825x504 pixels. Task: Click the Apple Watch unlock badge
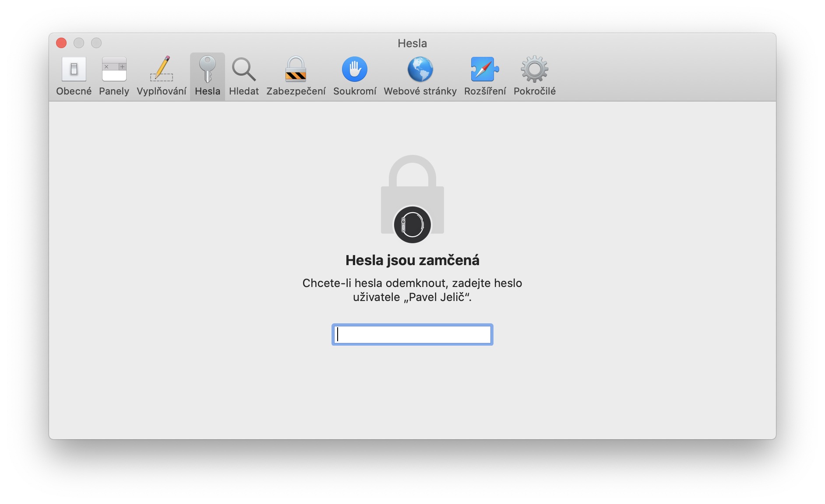412,224
